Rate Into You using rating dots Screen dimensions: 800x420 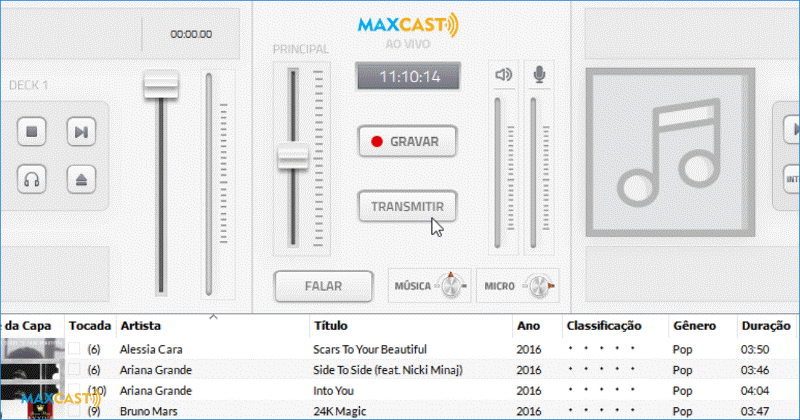click(602, 389)
